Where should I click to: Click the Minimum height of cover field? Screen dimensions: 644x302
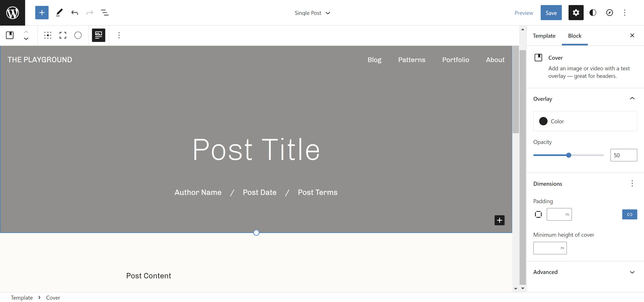coord(550,248)
